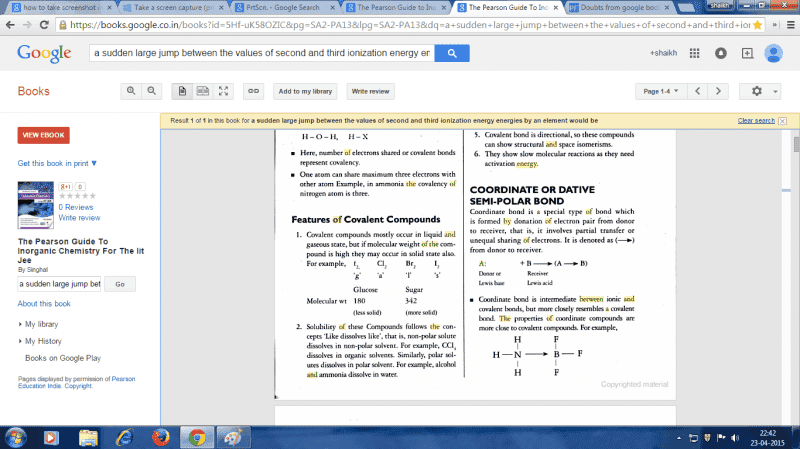Expand the My library item
800x449 pixels.
tap(39, 325)
